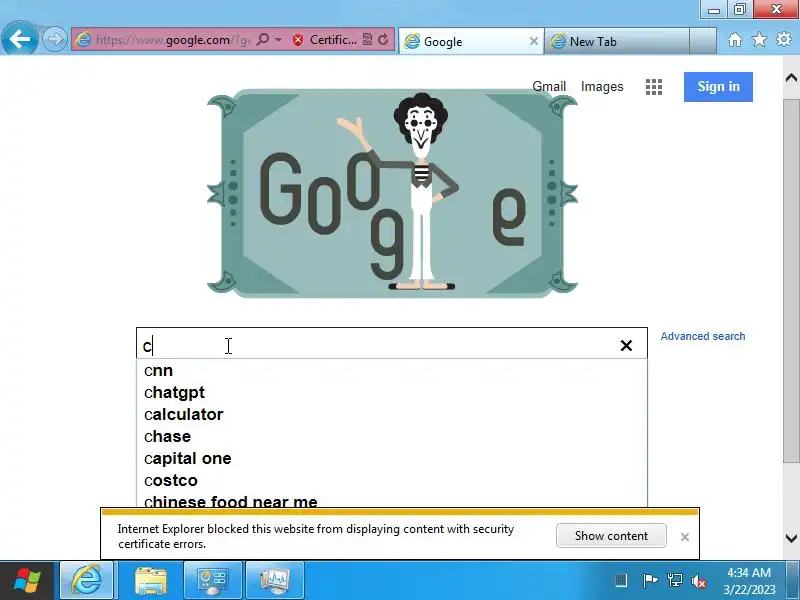800x600 pixels.
Task: Click Internet Explorer taskbar icon
Action: [x=86, y=580]
